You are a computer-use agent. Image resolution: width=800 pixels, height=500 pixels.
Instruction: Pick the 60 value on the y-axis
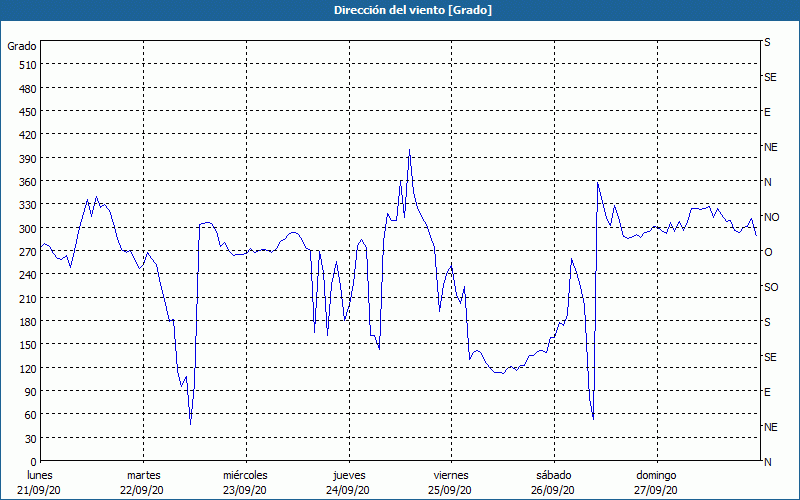pos(31,415)
